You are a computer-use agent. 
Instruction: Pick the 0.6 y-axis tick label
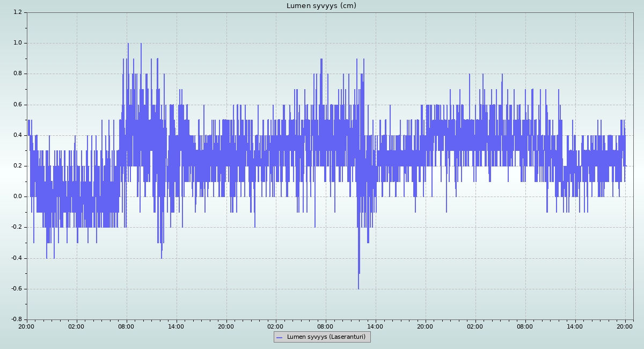click(x=17, y=105)
